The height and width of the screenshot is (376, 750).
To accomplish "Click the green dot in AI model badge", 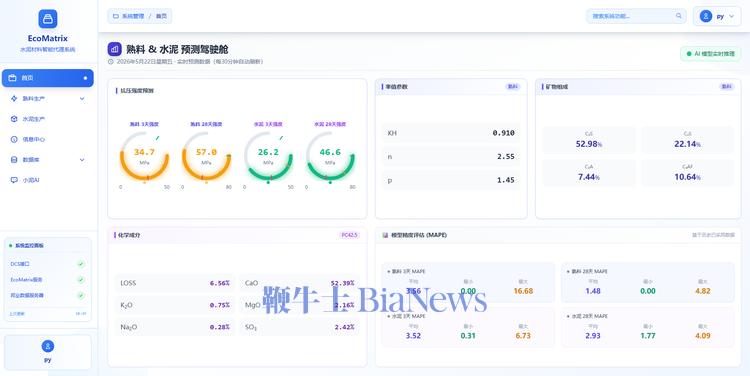I will (689, 54).
